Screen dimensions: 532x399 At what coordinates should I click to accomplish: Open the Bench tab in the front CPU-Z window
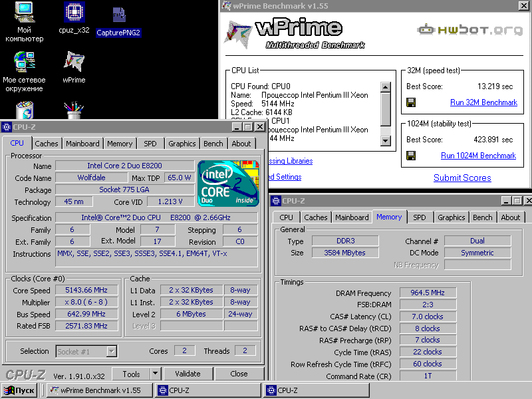click(213, 144)
